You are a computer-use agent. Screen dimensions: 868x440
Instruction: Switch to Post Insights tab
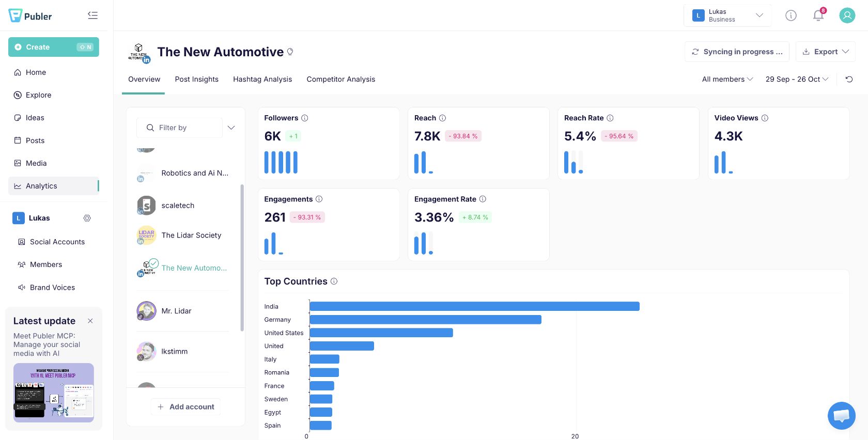point(197,79)
